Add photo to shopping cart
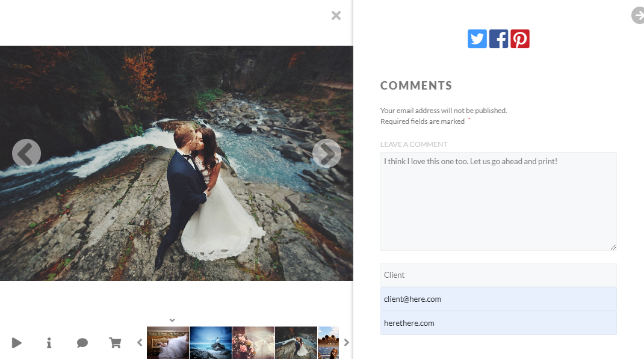644x359 pixels. tap(115, 343)
